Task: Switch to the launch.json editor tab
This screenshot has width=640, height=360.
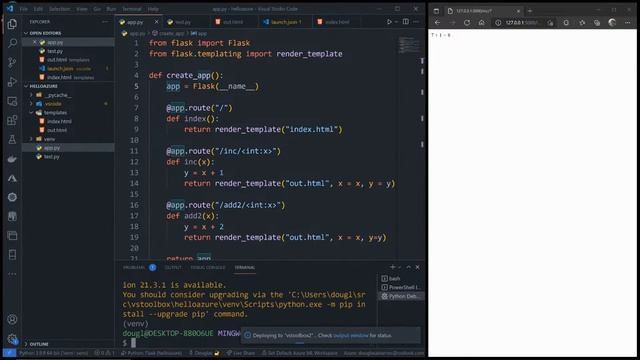Action: coord(284,22)
